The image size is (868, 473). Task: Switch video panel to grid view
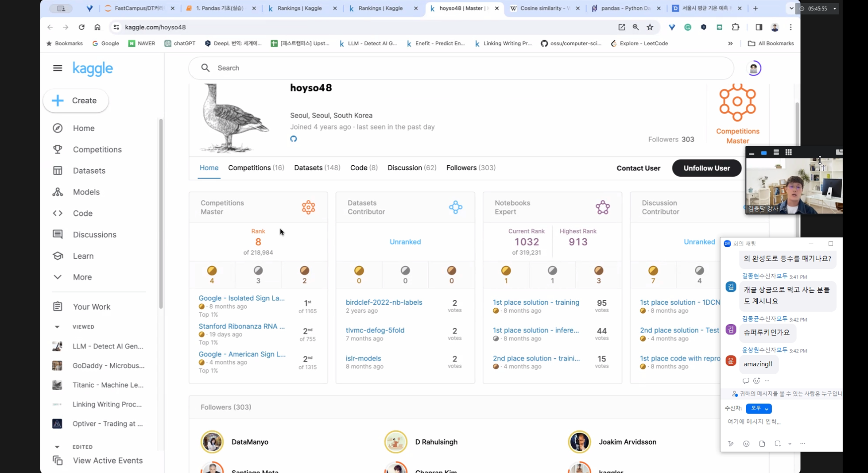(x=789, y=152)
